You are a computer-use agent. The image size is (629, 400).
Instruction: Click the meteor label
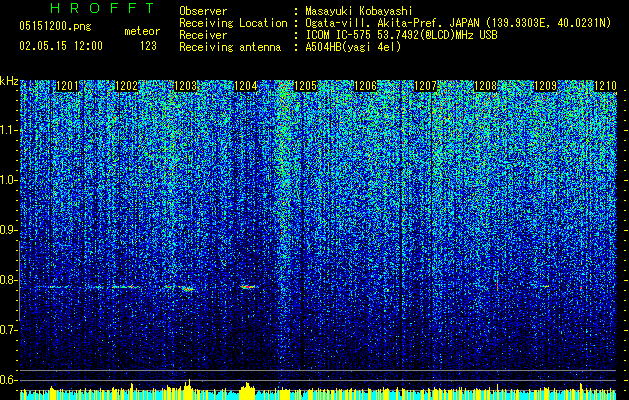point(142,31)
